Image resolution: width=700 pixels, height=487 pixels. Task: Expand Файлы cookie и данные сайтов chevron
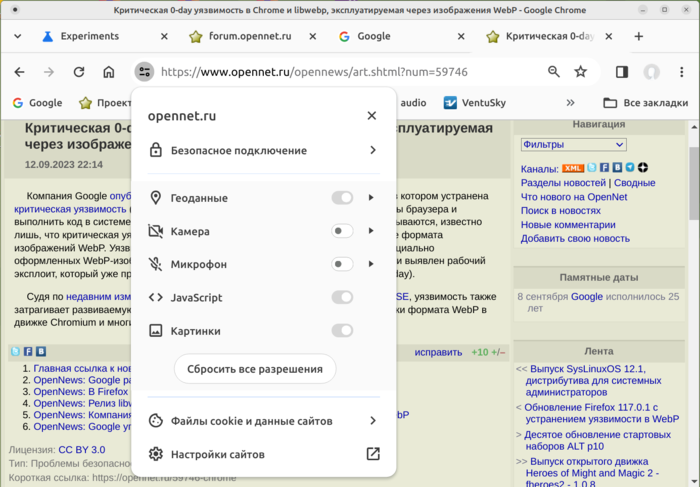[x=373, y=420]
